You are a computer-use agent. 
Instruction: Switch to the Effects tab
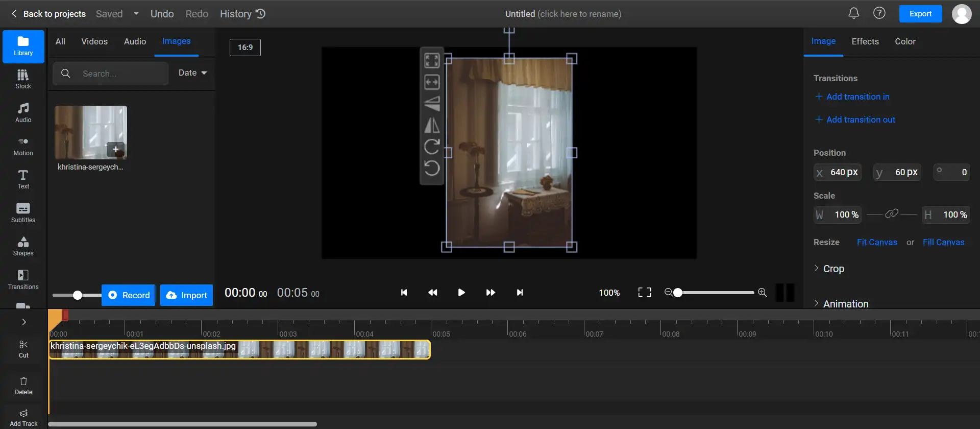(865, 41)
